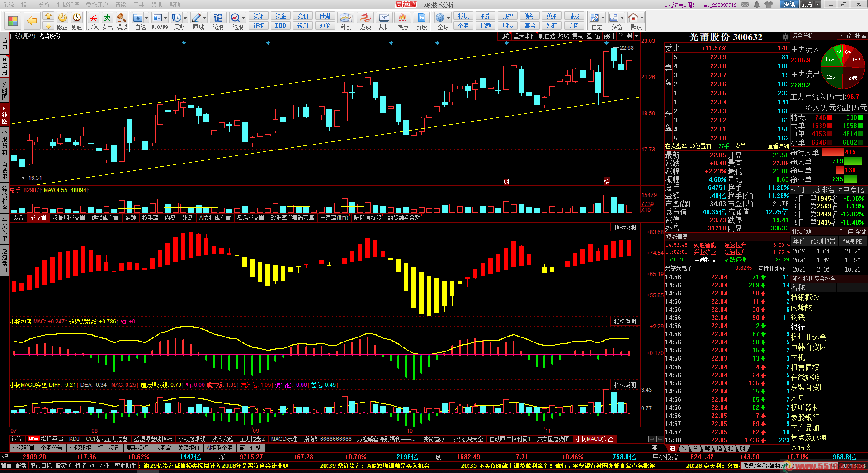The height and width of the screenshot is (473, 868).
Task: Switch to the MACD标准 indicator tab
Action: (x=284, y=439)
